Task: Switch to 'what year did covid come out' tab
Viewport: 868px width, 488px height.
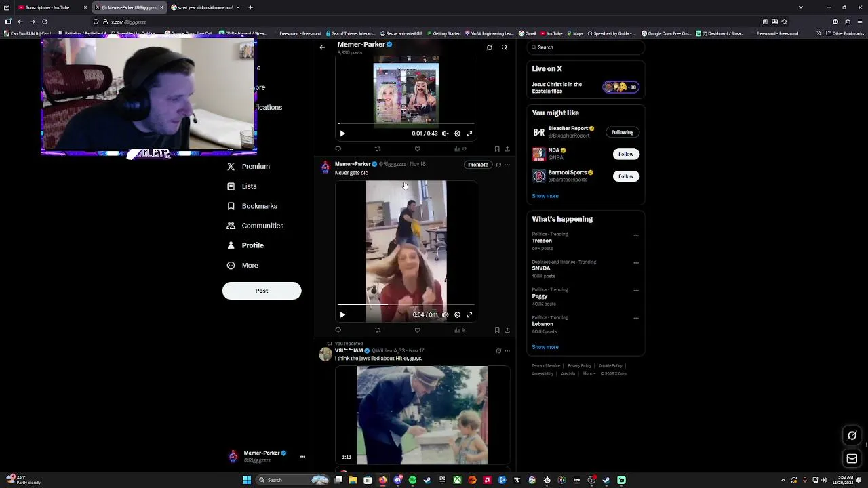Action: (205, 7)
